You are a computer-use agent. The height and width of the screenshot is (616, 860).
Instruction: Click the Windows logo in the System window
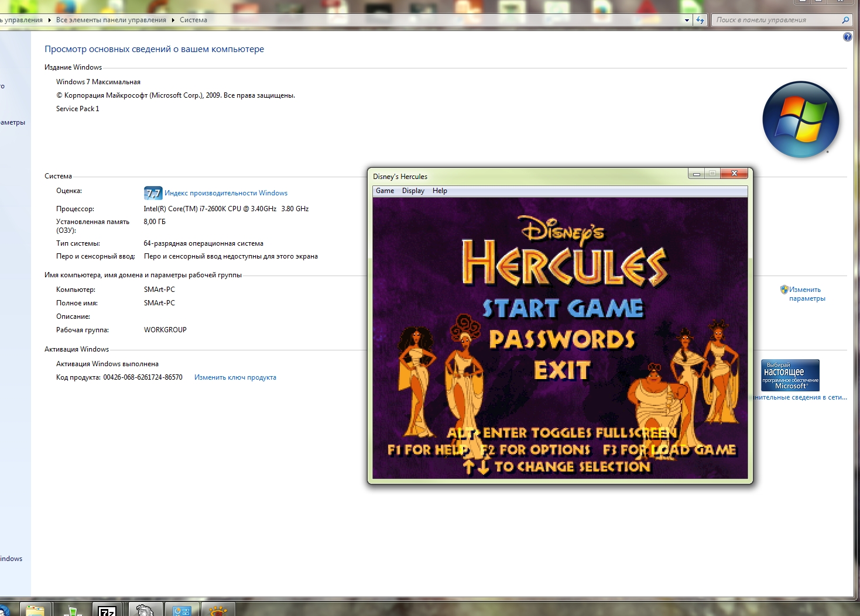click(801, 119)
